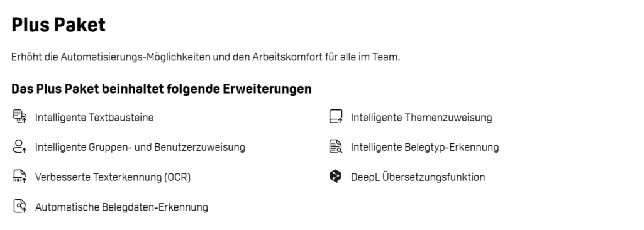Open Verbesserte Texterkennung (OCR) entry
The width and height of the screenshot is (644, 230).
point(113,177)
